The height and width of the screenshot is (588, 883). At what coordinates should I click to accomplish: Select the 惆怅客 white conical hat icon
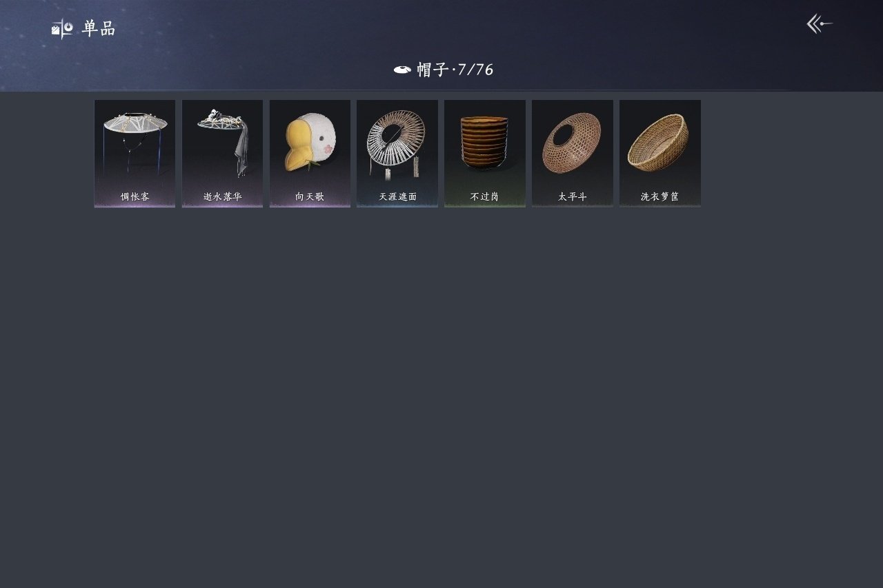click(x=135, y=141)
